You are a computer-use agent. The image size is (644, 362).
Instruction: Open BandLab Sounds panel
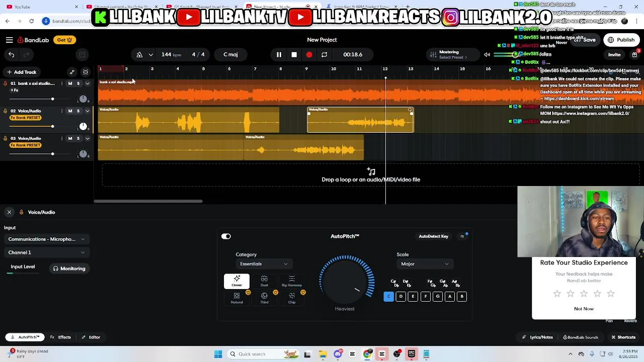click(581, 337)
